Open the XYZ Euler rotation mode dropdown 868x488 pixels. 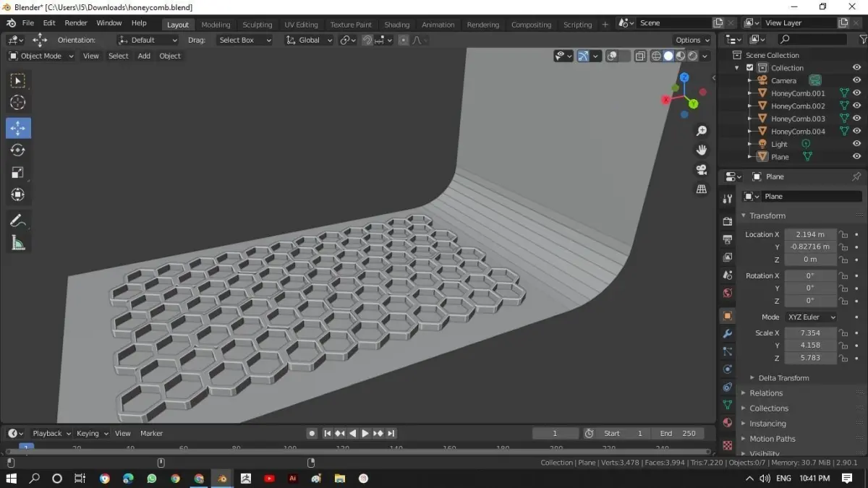[x=811, y=317]
